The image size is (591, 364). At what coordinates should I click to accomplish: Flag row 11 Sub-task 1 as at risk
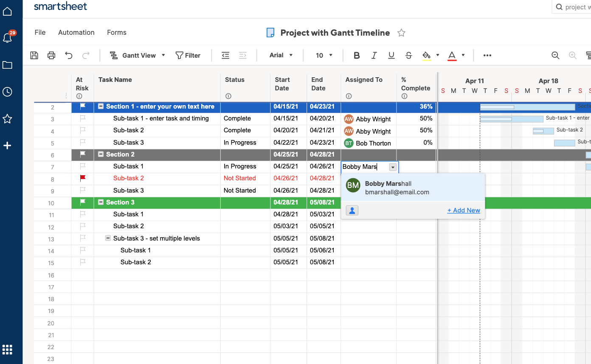83,214
